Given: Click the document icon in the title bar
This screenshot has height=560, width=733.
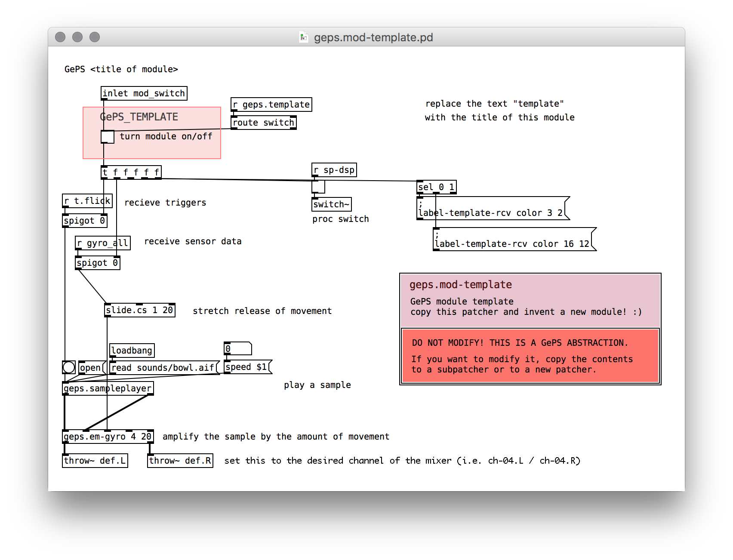Looking at the screenshot, I should click(304, 37).
